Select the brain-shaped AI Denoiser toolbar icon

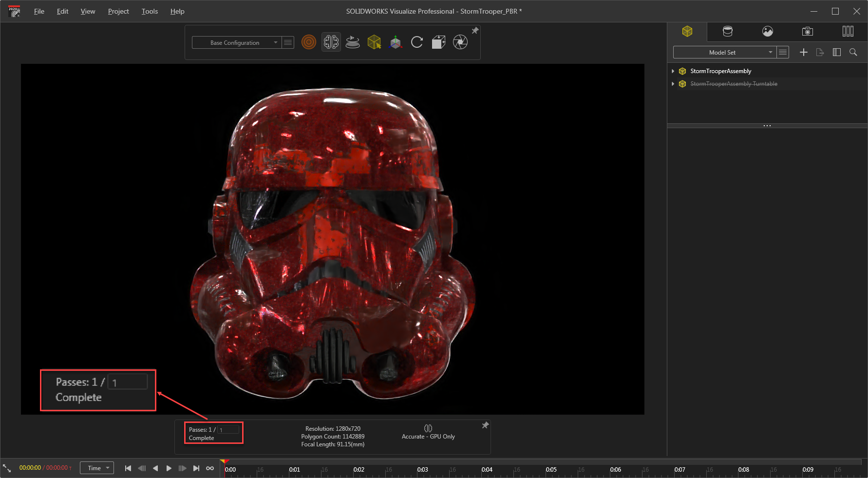pyautogui.click(x=331, y=42)
